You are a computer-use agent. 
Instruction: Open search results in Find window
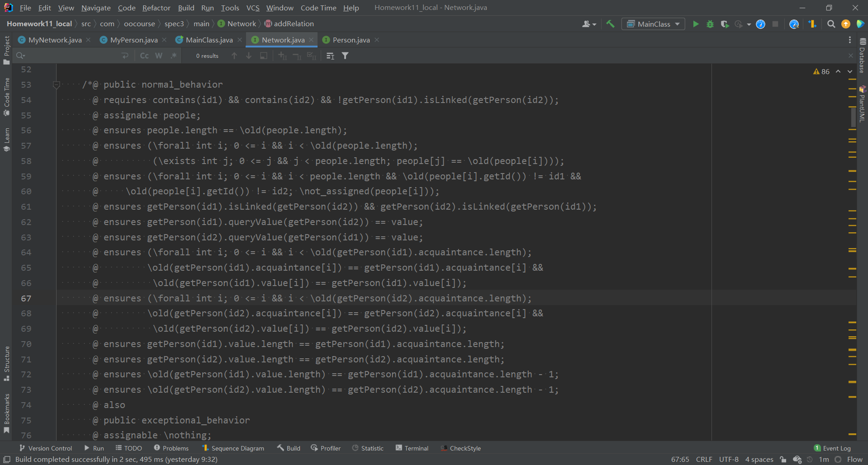[263, 56]
